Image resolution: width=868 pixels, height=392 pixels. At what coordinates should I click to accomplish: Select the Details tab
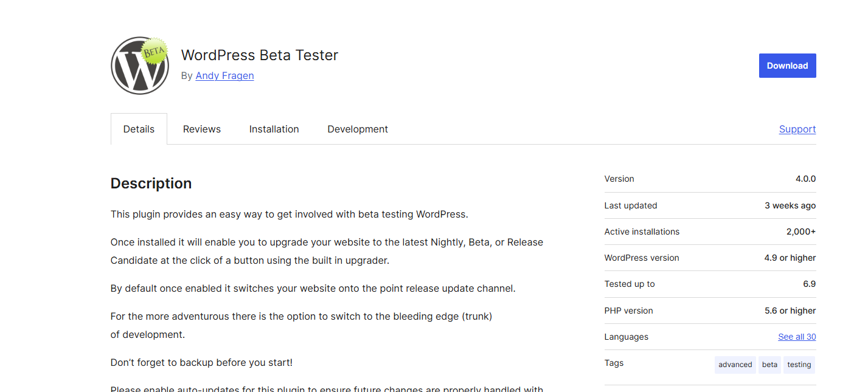click(x=139, y=129)
